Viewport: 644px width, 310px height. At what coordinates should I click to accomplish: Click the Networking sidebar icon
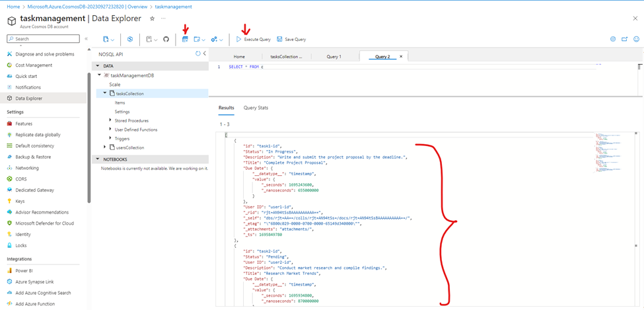pyautogui.click(x=10, y=168)
